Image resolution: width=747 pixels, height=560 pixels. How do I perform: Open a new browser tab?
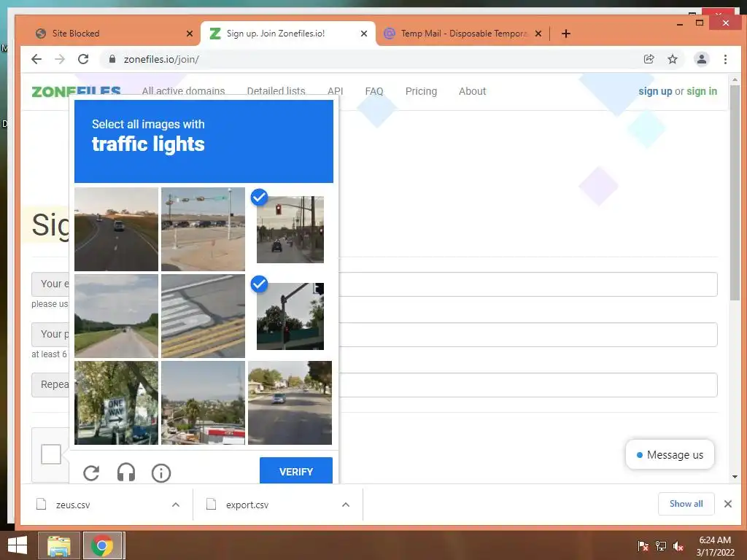(565, 34)
